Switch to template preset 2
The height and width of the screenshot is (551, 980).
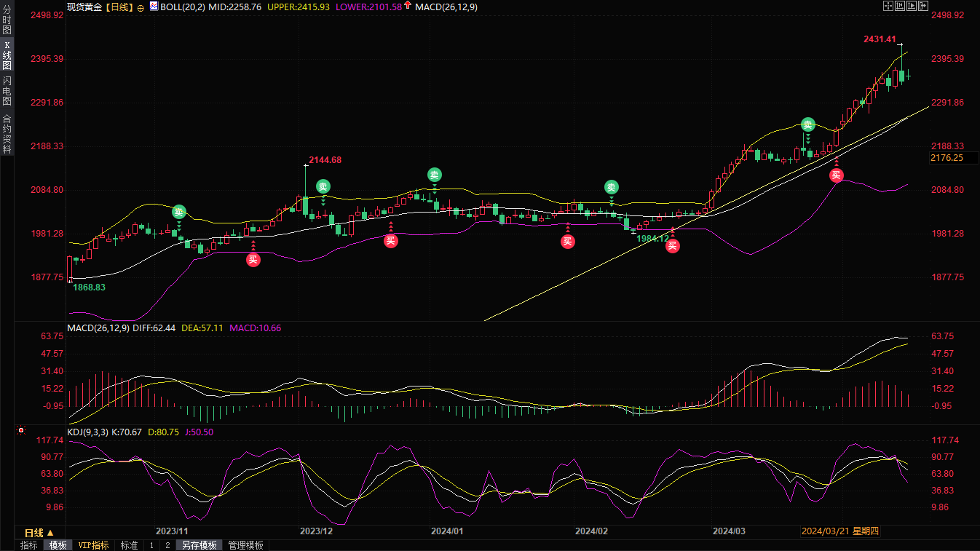[167, 545]
